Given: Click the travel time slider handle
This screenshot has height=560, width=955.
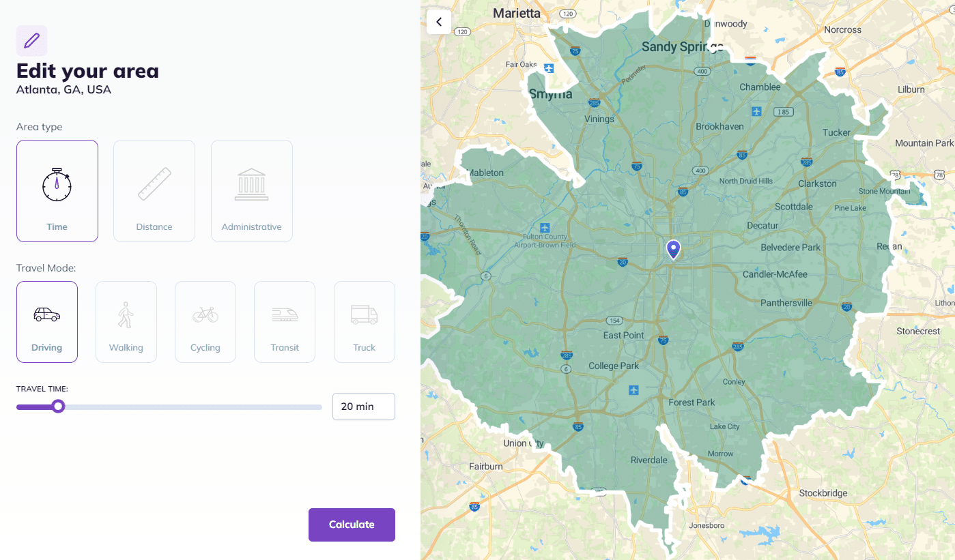Looking at the screenshot, I should pos(59,407).
